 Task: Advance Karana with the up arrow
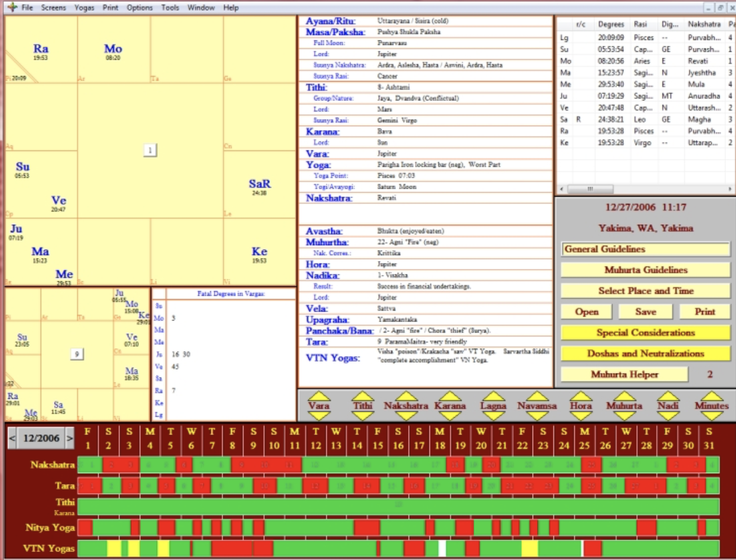pyautogui.click(x=450, y=395)
